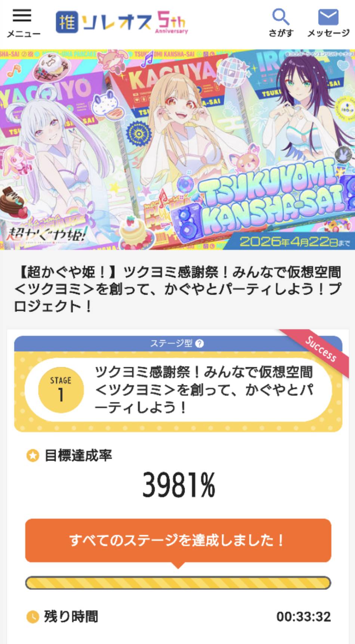355x644 pixels.
Task: Click the ソレオス 5th Anniversary logo
Action: click(122, 22)
